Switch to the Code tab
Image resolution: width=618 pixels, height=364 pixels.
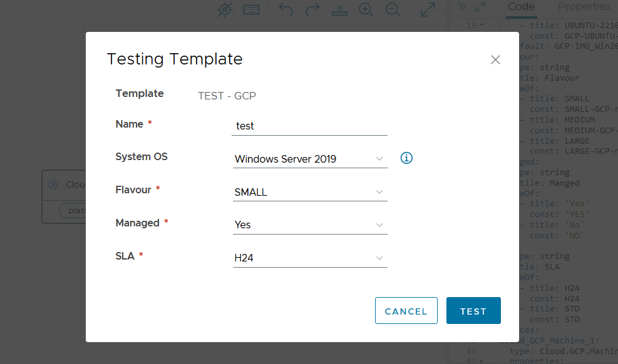[521, 7]
